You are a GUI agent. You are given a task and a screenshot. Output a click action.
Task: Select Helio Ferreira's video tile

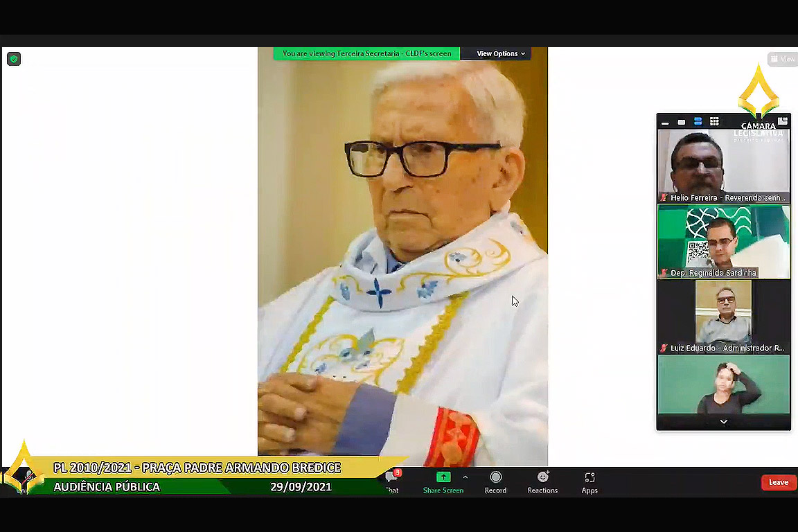click(723, 166)
